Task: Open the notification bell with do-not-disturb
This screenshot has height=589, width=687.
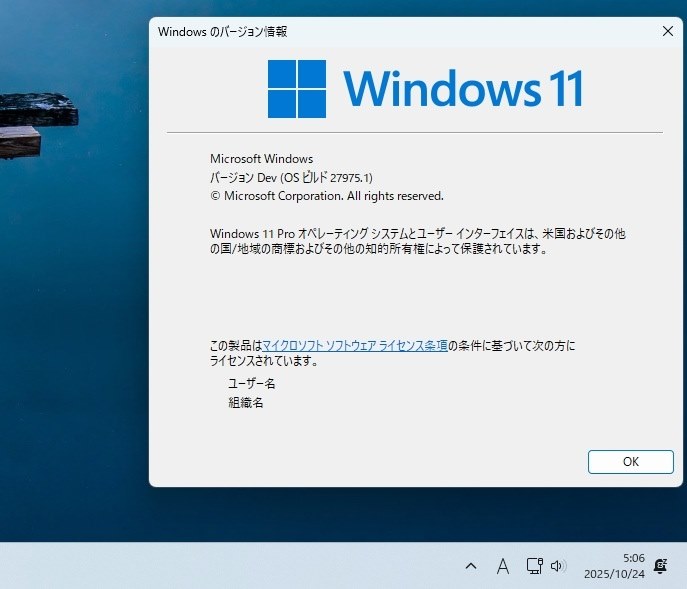Action: pyautogui.click(x=660, y=566)
